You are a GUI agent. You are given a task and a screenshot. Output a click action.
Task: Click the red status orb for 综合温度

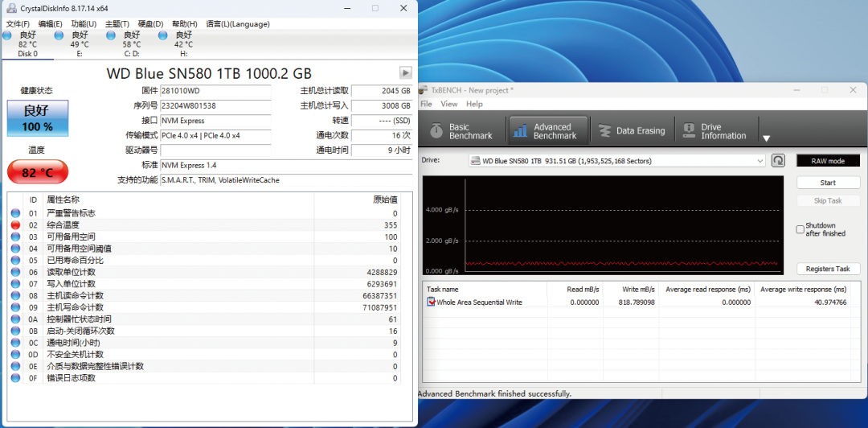pos(15,225)
